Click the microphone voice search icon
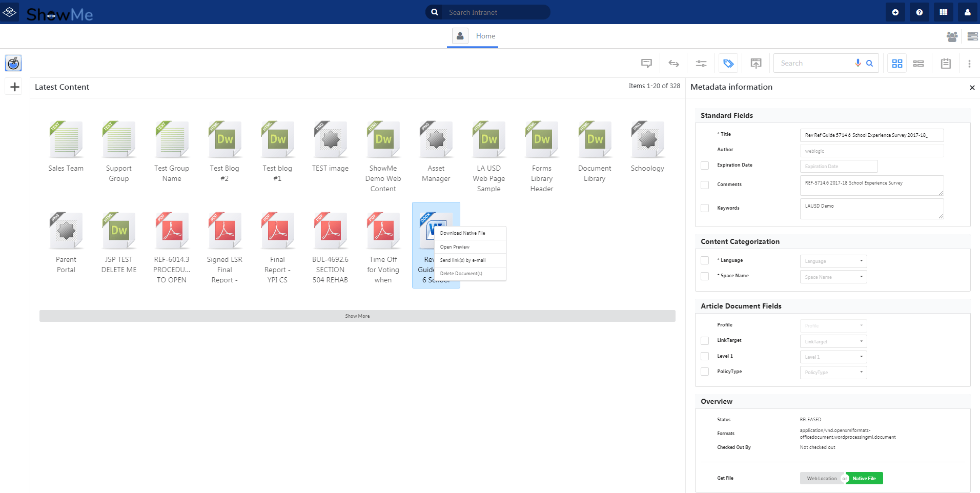The width and height of the screenshot is (980, 493). (858, 63)
